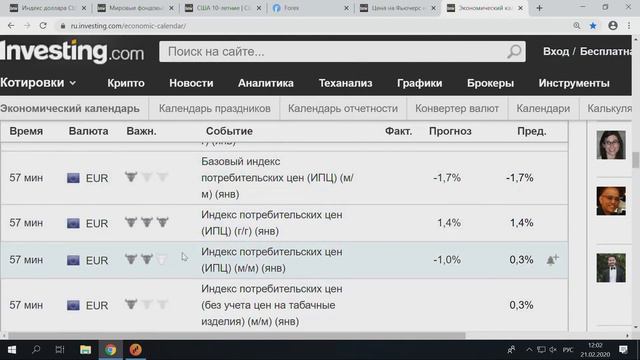Open notification center icon in taskbar
640x360 pixels.
pos(623,350)
